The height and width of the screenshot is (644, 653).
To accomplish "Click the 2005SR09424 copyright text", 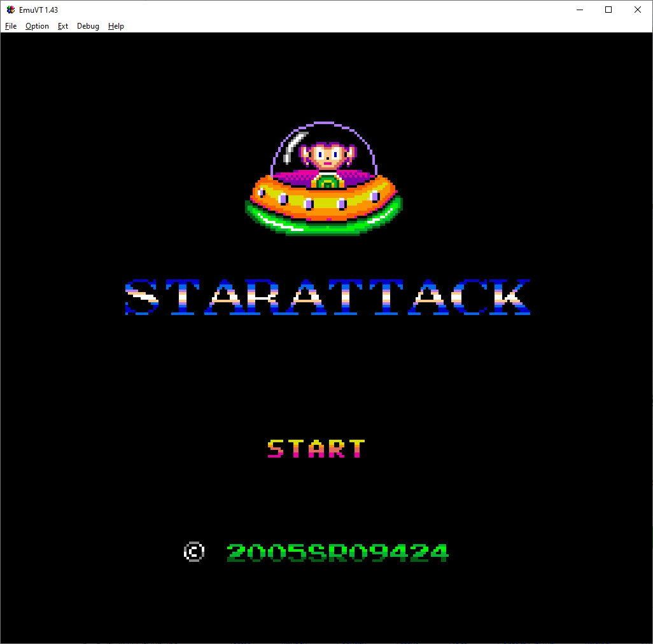I will (x=337, y=551).
